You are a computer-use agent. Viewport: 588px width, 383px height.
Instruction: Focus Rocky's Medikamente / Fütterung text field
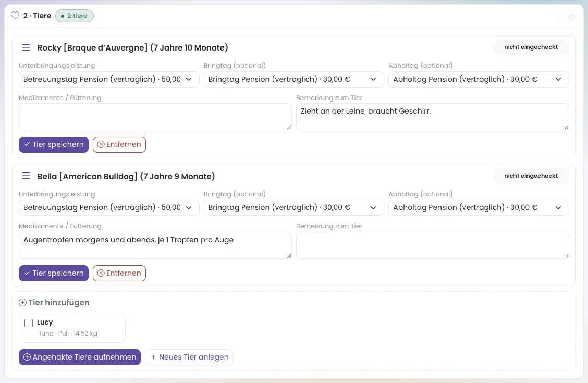point(155,117)
